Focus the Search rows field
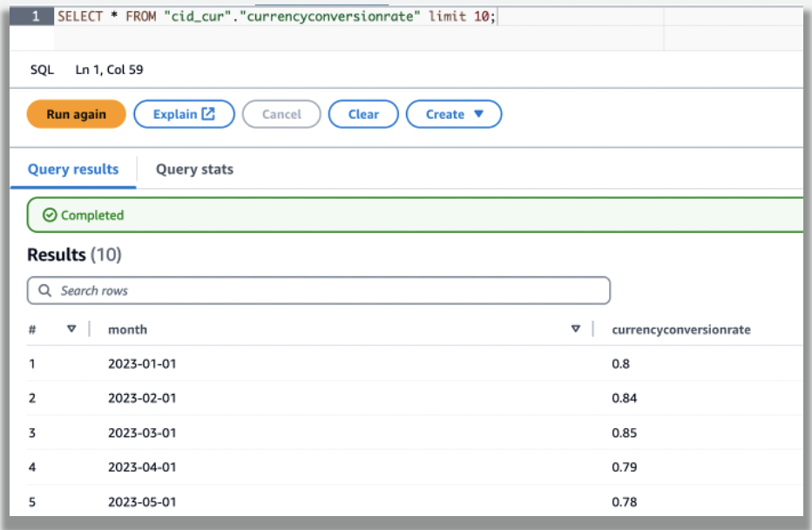812x530 pixels. point(319,290)
